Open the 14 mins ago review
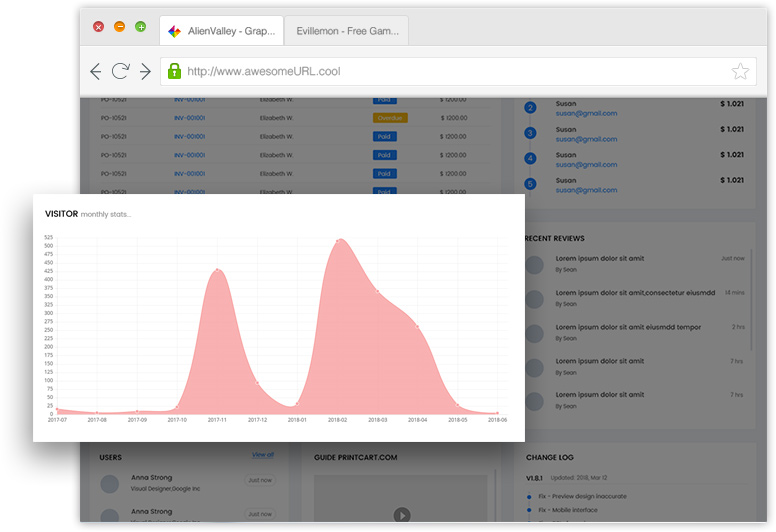776x532 pixels. (x=635, y=292)
